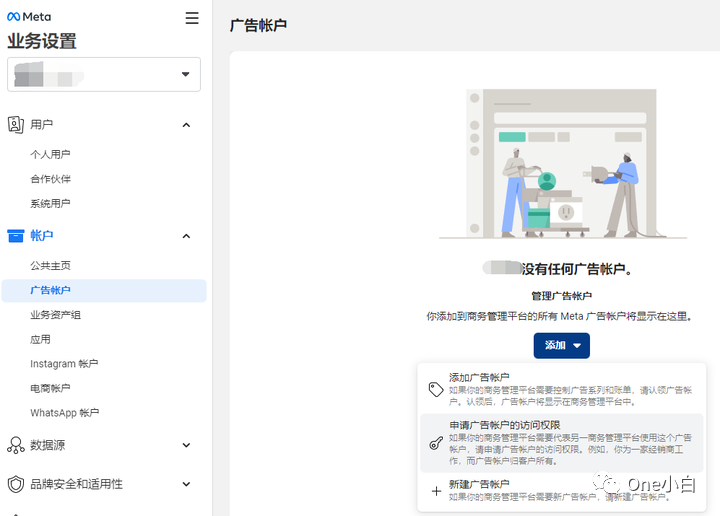This screenshot has width=720, height=516.
Task: Click the 用户 section label
Action: [41, 124]
